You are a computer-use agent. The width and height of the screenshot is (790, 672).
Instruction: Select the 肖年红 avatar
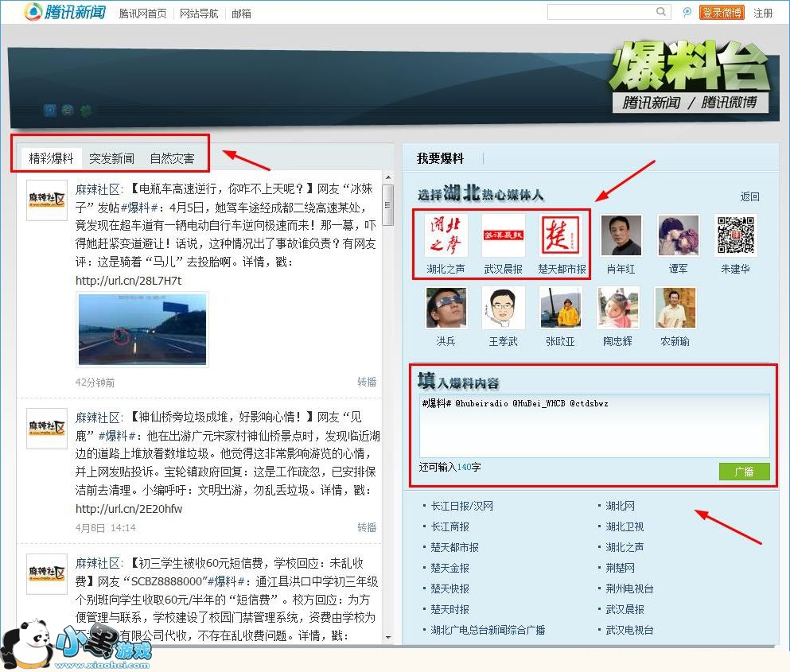(x=621, y=235)
